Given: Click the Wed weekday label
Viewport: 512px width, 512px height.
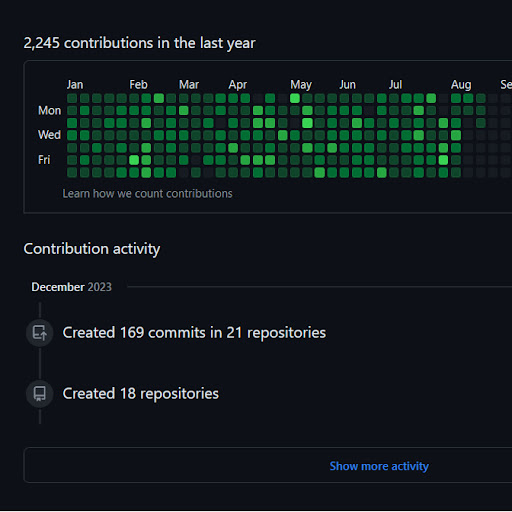Looking at the screenshot, I should tap(49, 135).
